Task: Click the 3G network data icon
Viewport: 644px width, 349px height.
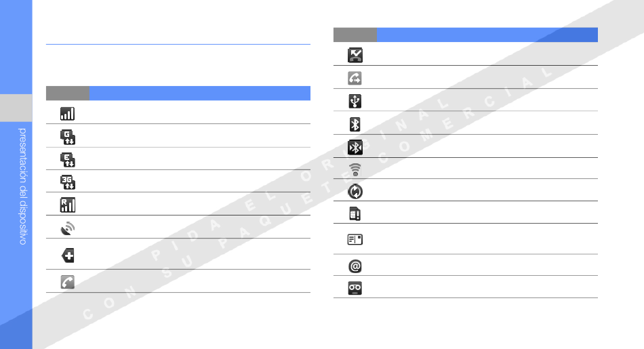Action: 68,182
